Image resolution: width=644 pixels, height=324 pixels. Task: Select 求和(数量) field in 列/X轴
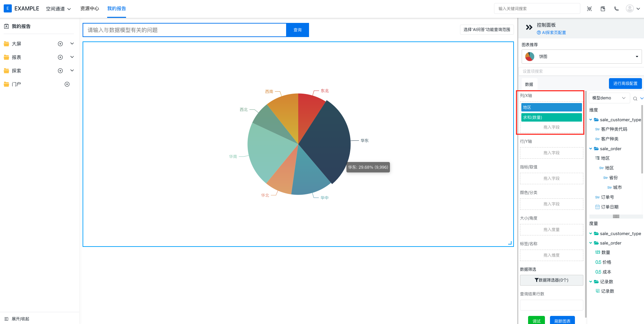(551, 117)
